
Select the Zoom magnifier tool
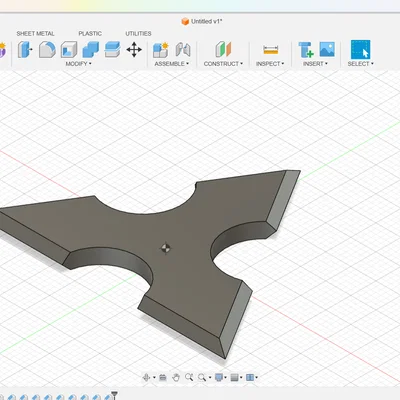[x=189, y=377]
